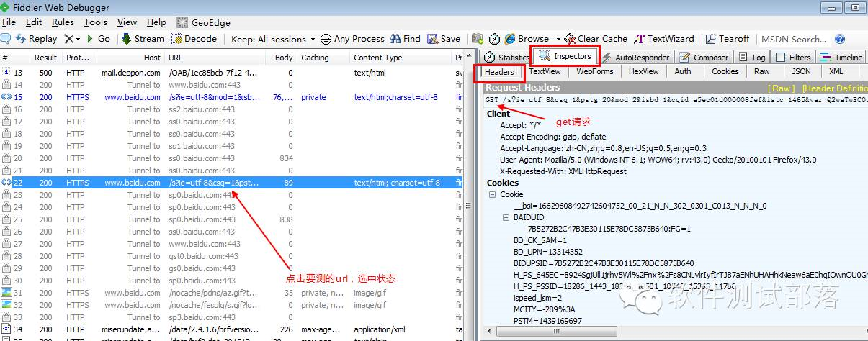Screen dimensions: 868x341
Task: Select the XML inspector tab
Action: coord(836,71)
